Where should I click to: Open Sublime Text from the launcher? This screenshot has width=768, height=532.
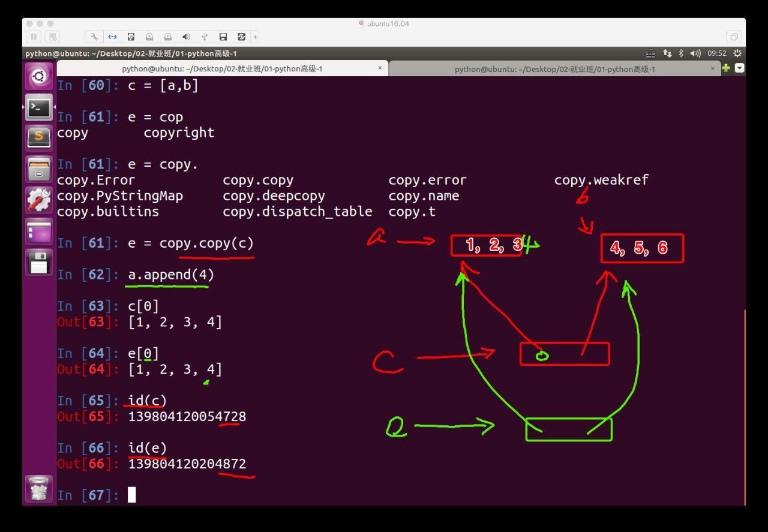click(40, 138)
